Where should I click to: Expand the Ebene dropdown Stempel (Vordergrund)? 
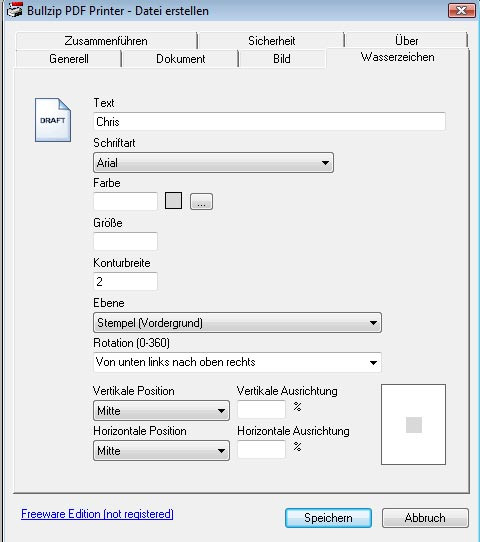tap(237, 323)
